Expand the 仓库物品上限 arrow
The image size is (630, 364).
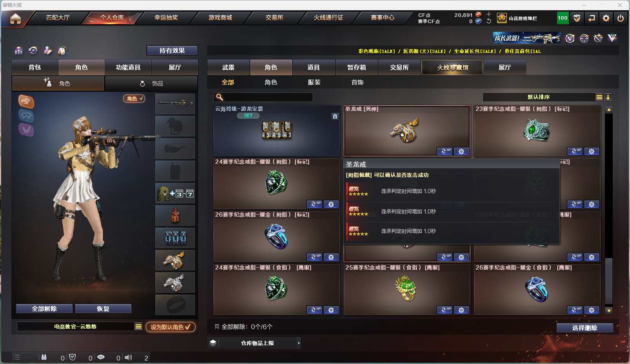point(299,343)
